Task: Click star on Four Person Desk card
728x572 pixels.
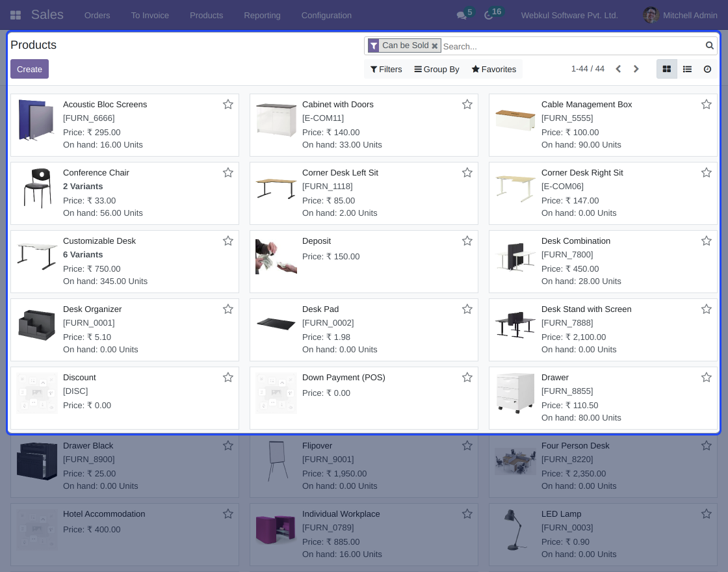Action: [706, 446]
